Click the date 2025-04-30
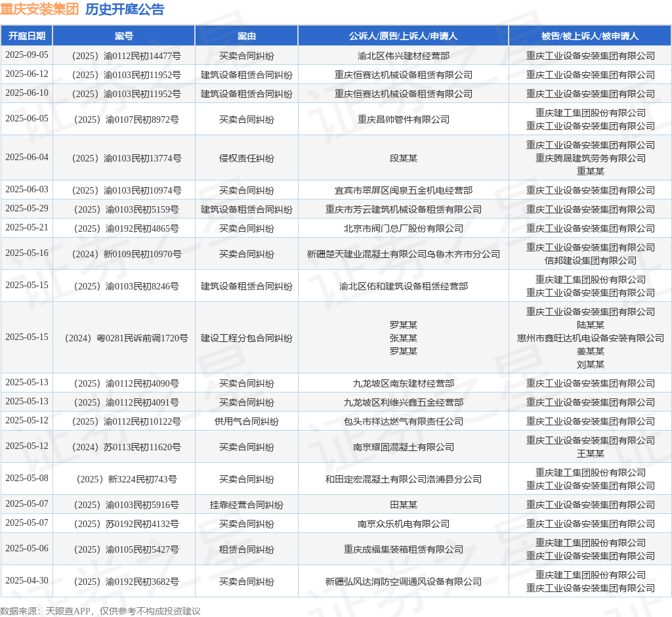Image resolution: width=672 pixels, height=617 pixels. 26,581
